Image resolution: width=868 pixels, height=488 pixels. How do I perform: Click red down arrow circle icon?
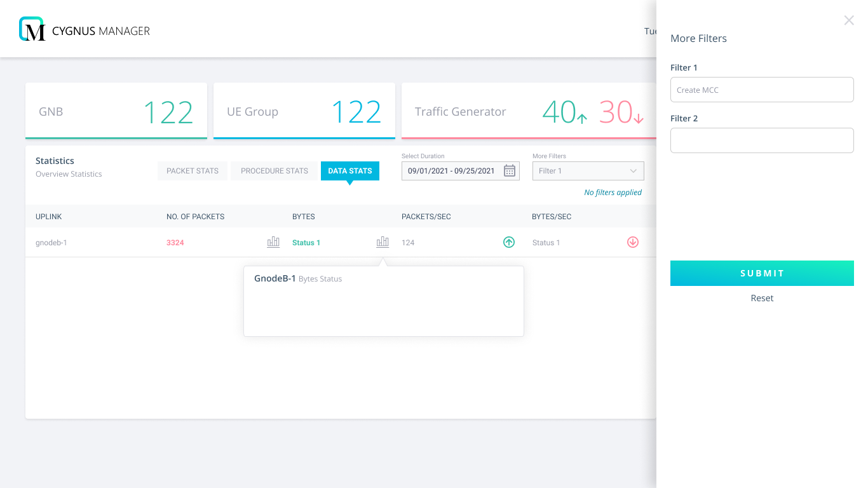(633, 242)
